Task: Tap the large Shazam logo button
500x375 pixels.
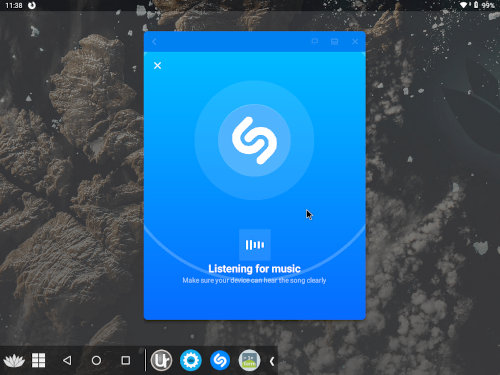Action: [x=254, y=140]
